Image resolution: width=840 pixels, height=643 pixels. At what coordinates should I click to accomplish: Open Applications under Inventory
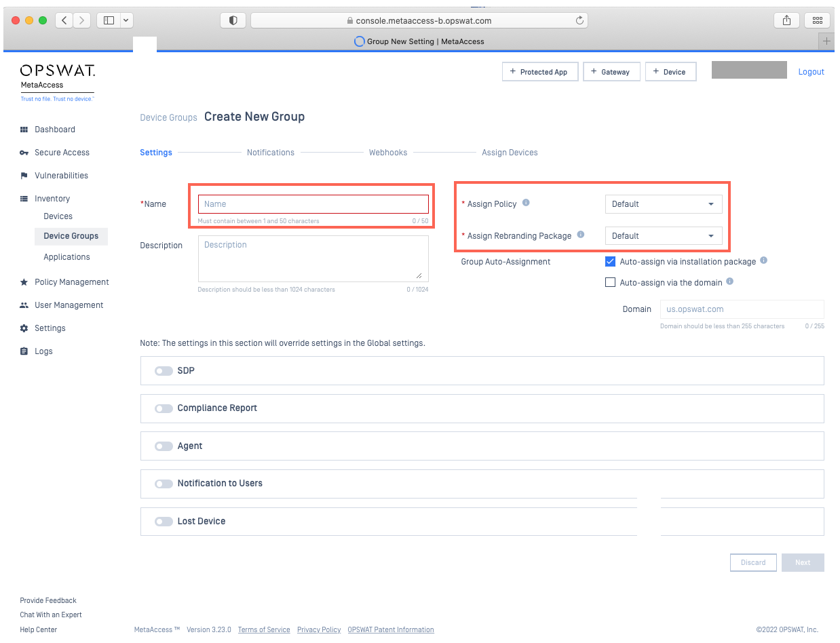(67, 257)
